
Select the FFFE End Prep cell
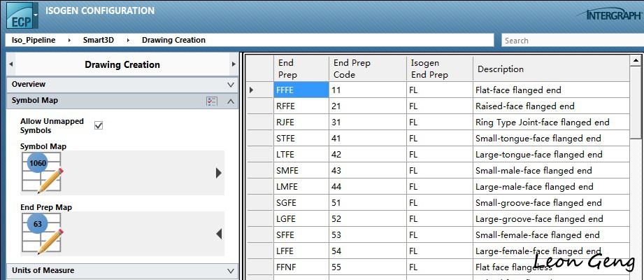point(301,90)
